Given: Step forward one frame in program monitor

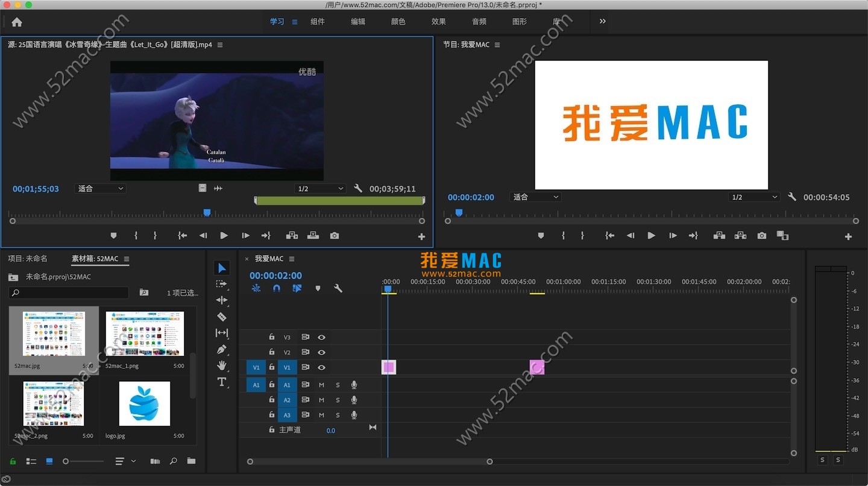Looking at the screenshot, I should 673,236.
